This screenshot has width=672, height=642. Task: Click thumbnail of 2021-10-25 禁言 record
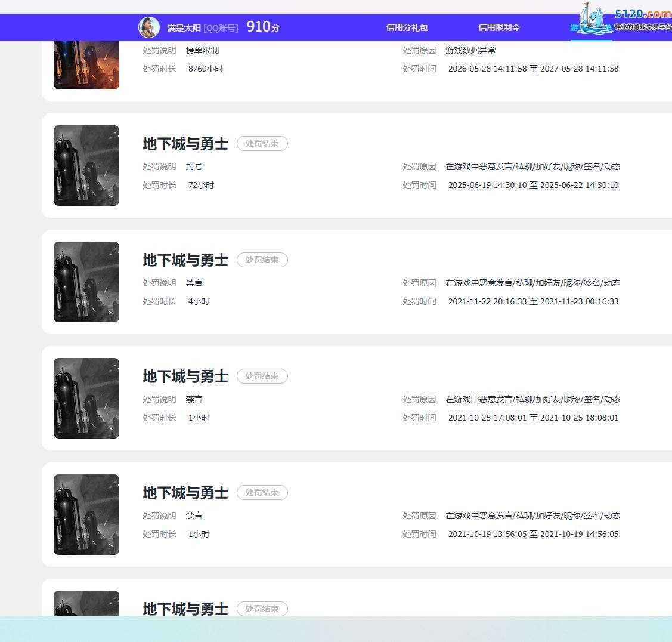[x=86, y=398]
